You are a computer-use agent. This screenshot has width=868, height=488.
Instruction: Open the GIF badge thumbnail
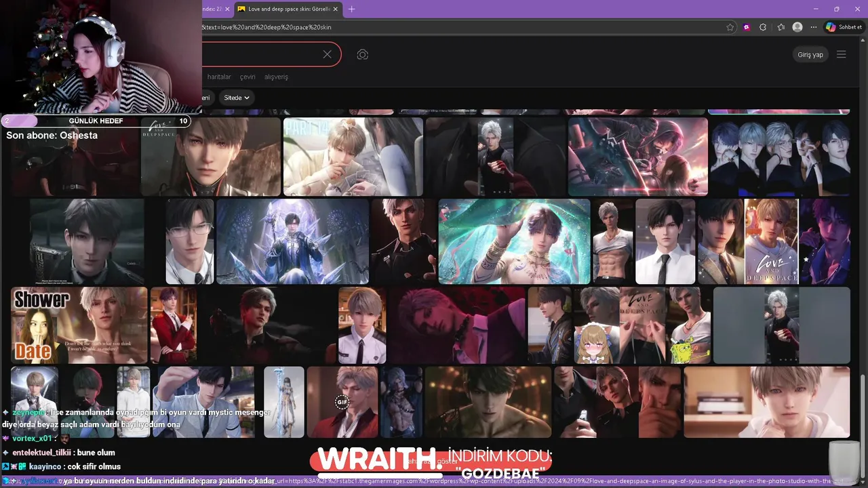pos(342,402)
